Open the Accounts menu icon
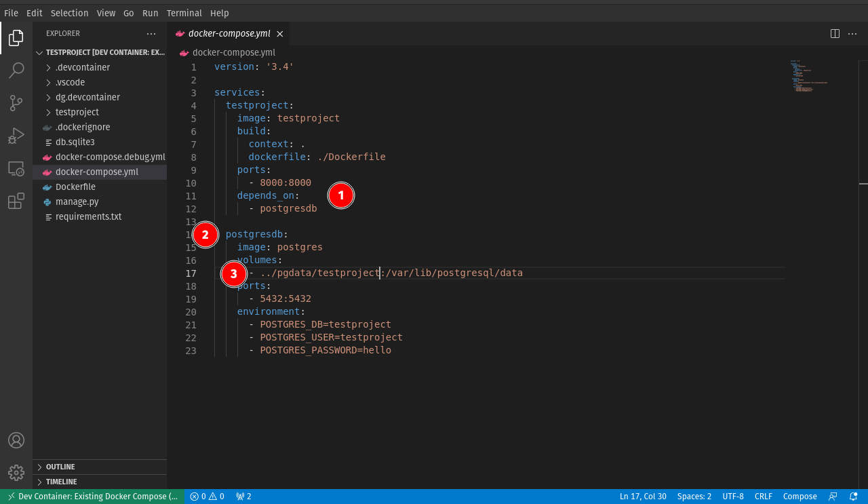Screen dimensions: 868x504 (x=16, y=440)
